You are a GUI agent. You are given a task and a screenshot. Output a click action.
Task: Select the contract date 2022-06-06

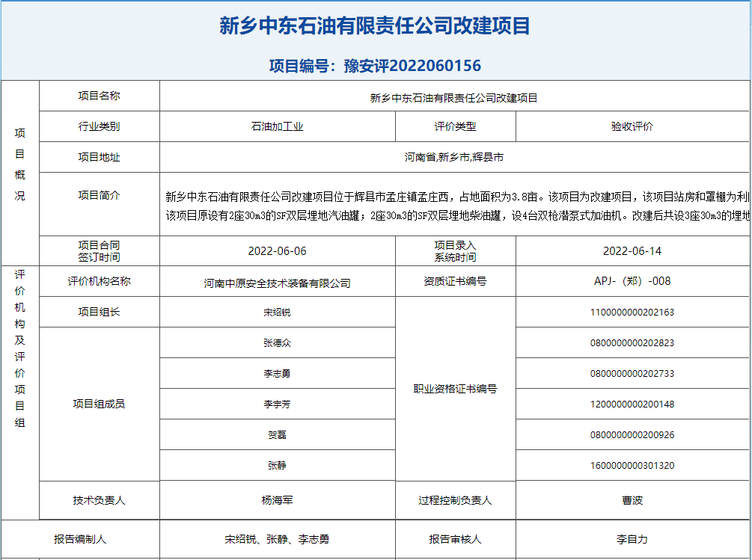[277, 251]
